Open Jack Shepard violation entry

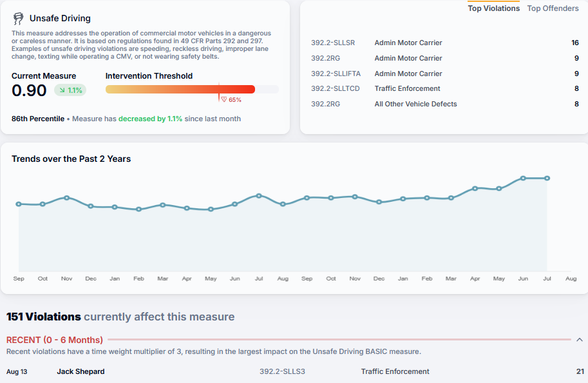[81, 371]
